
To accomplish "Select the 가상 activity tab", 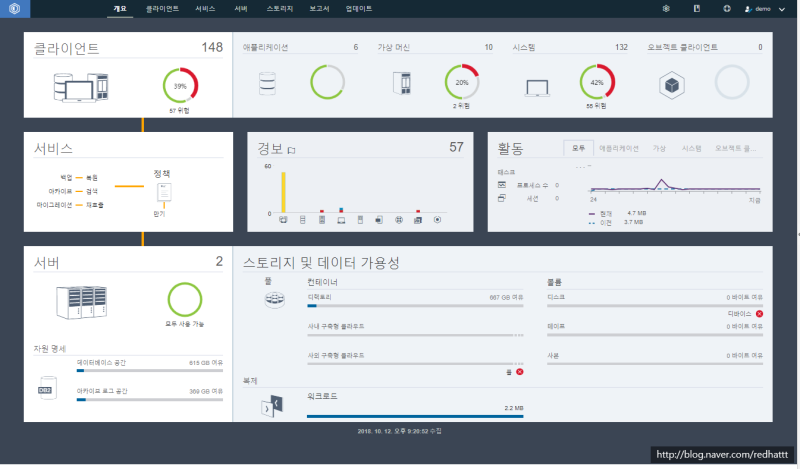I will [659, 149].
